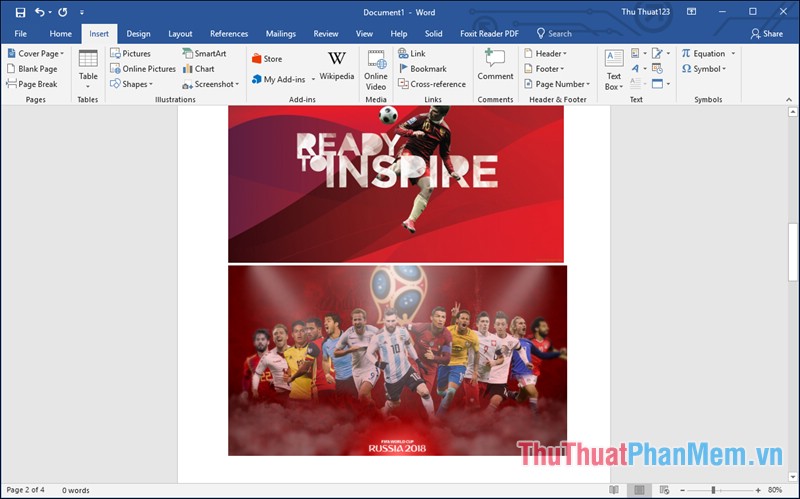This screenshot has height=499, width=800.
Task: Collapse the ribbon with the caret
Action: pos(789,99)
